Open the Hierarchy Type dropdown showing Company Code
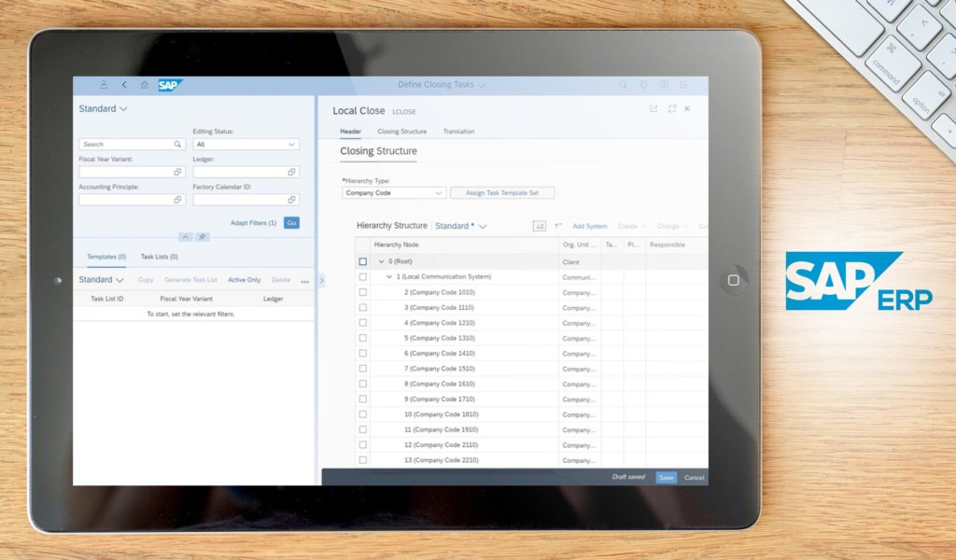 [393, 192]
